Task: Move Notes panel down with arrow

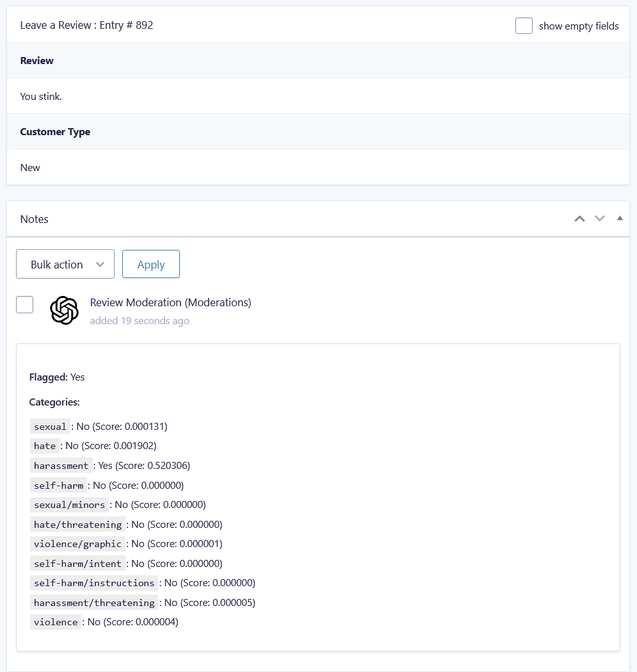Action: pos(600,218)
